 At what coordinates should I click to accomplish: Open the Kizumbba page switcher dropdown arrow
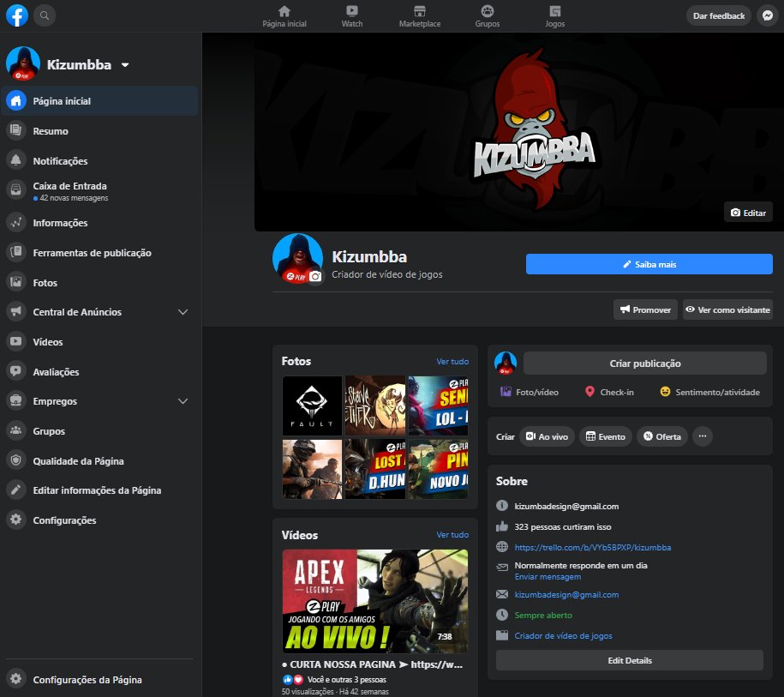pyautogui.click(x=125, y=64)
